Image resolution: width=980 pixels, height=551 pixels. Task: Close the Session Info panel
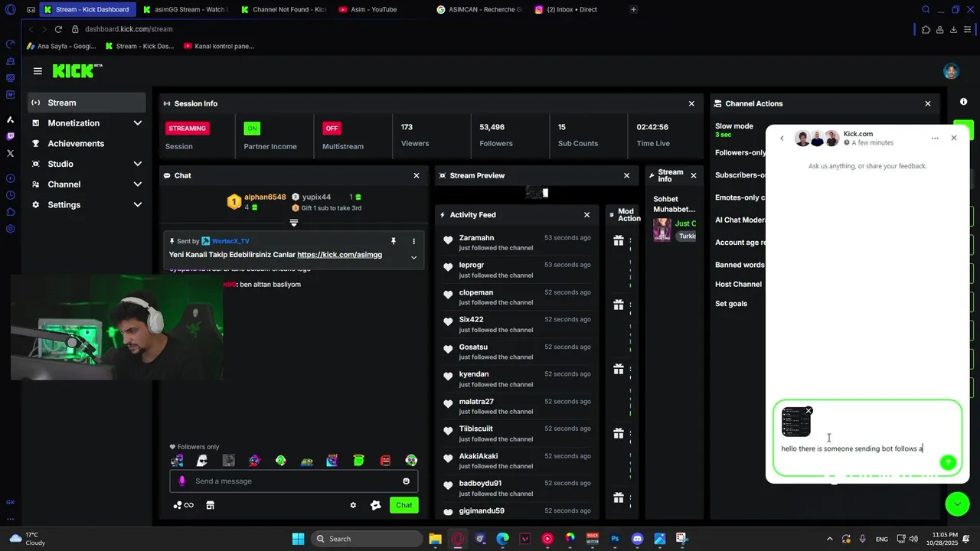tap(691, 103)
